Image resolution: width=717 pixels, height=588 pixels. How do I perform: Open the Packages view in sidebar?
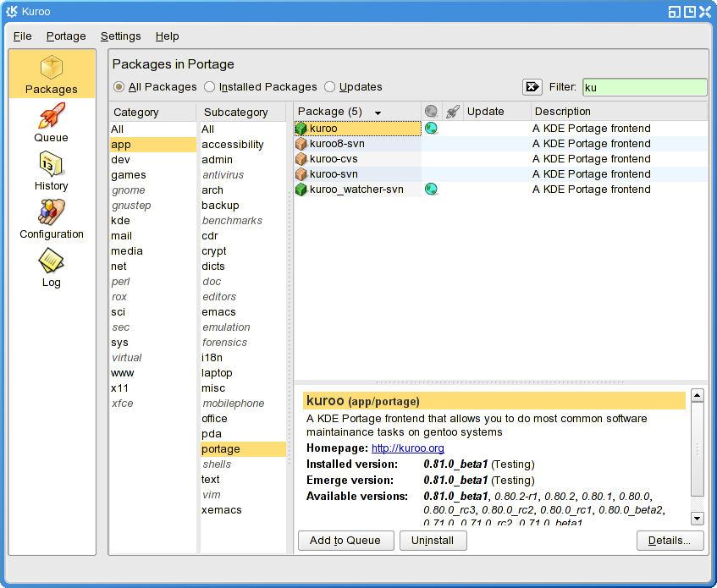51,74
